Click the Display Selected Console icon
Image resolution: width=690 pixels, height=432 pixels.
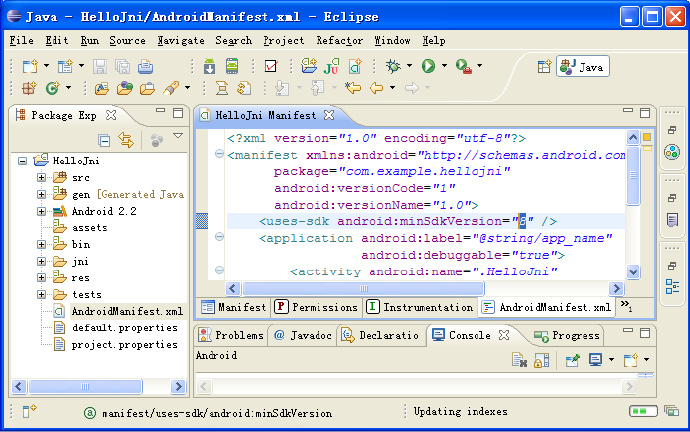595,360
